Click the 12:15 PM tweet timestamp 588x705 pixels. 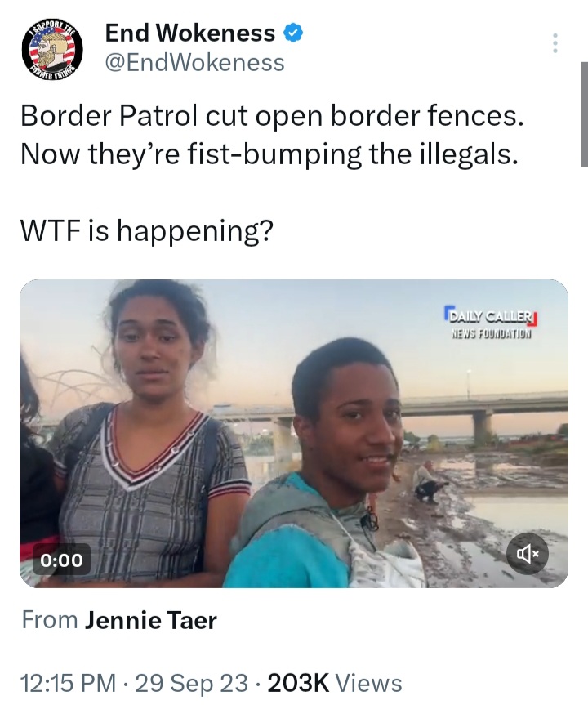click(68, 683)
